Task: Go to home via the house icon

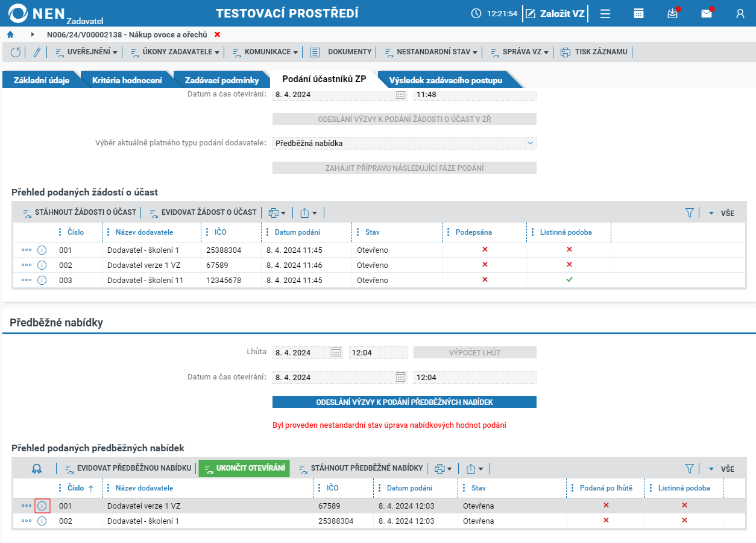Action: 10,34
